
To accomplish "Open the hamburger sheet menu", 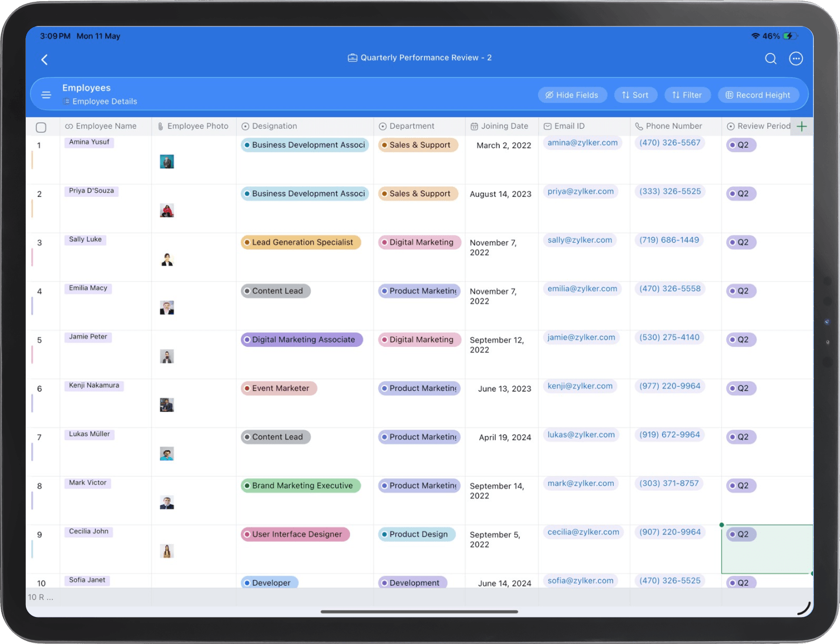I will click(46, 95).
